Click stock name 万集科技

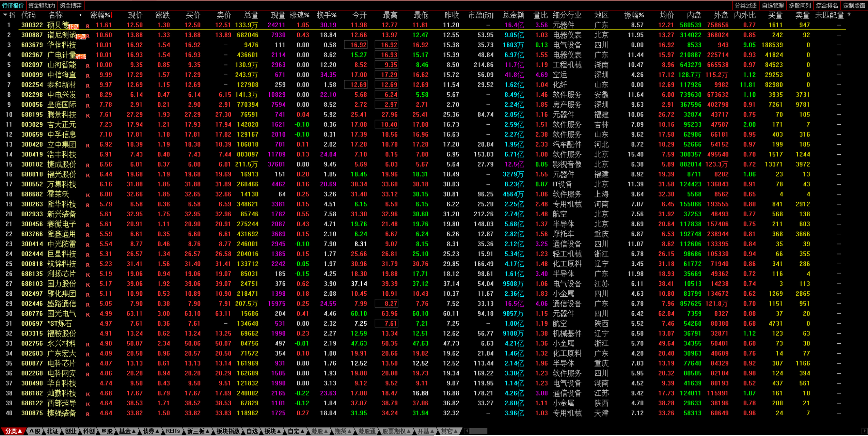(x=62, y=184)
